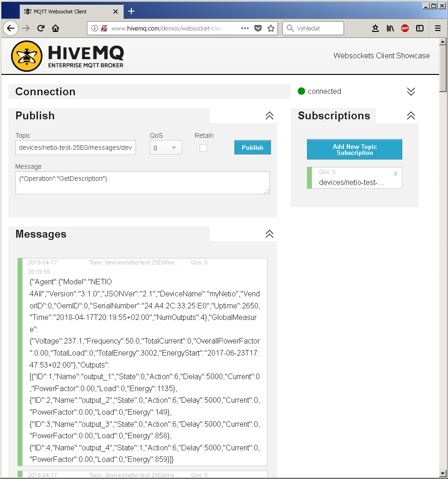Click the Topic input field
The height and width of the screenshot is (479, 448).
click(76, 147)
